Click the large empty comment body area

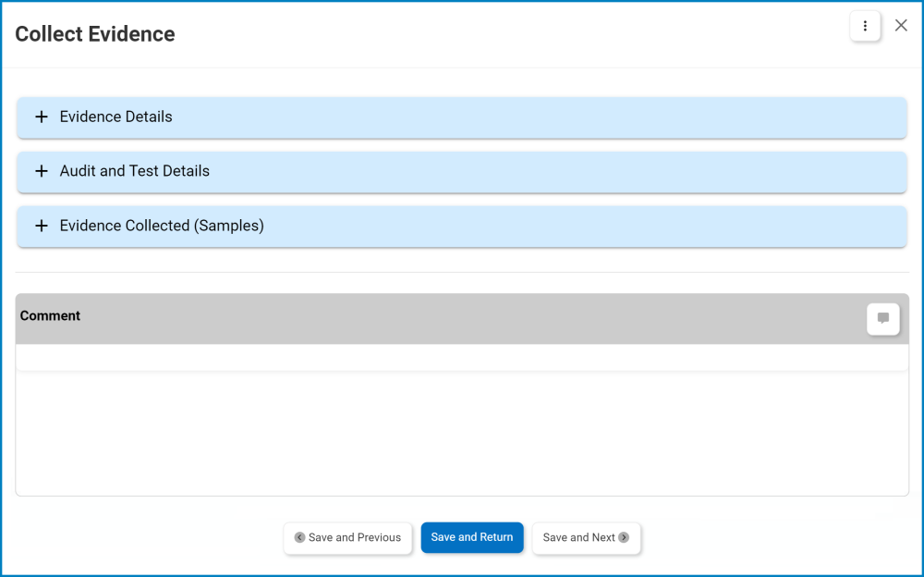[x=462, y=433]
